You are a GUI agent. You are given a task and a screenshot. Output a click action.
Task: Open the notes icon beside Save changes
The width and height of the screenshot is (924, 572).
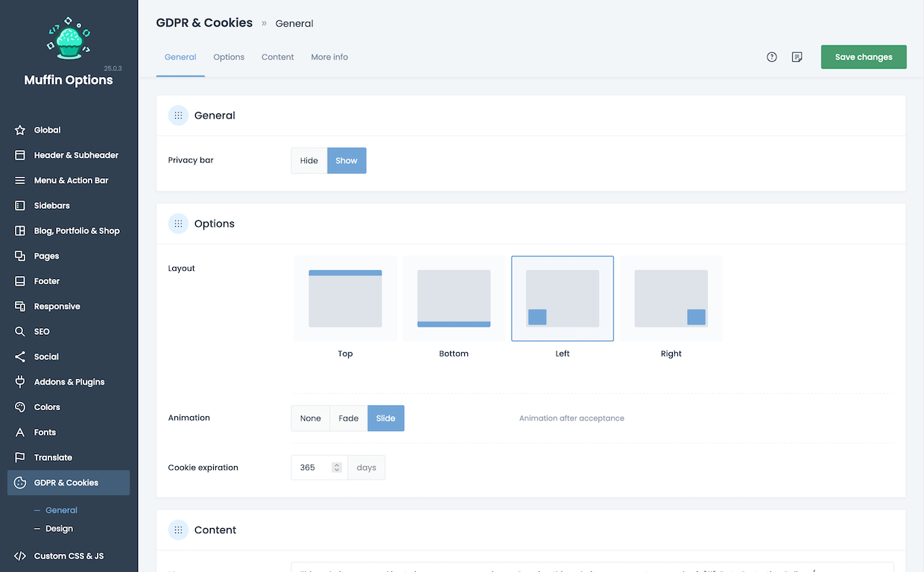[x=797, y=57]
